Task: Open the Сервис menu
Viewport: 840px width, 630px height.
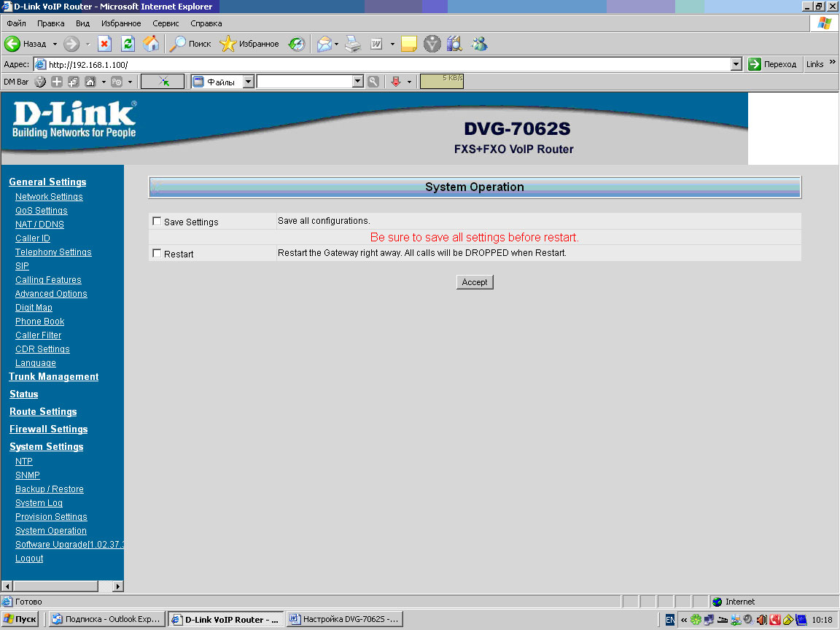Action: (x=166, y=23)
